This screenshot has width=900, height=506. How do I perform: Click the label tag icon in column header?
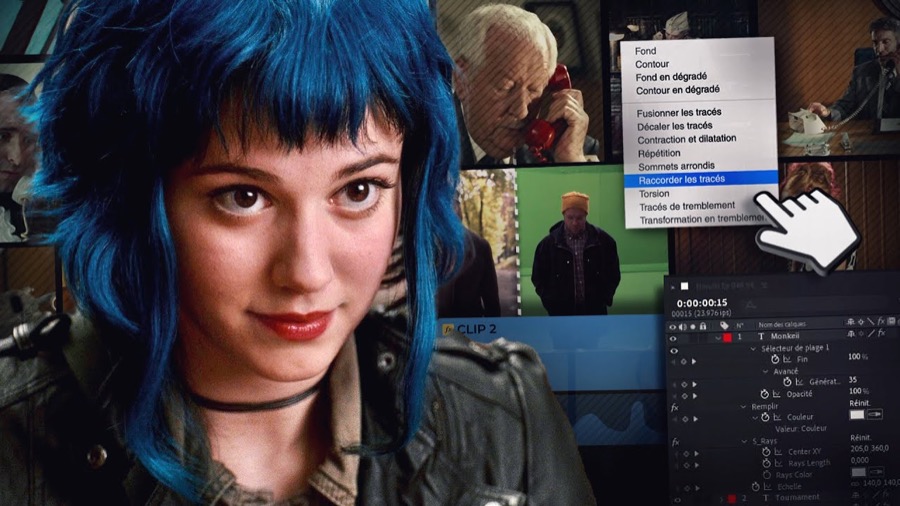pos(724,325)
